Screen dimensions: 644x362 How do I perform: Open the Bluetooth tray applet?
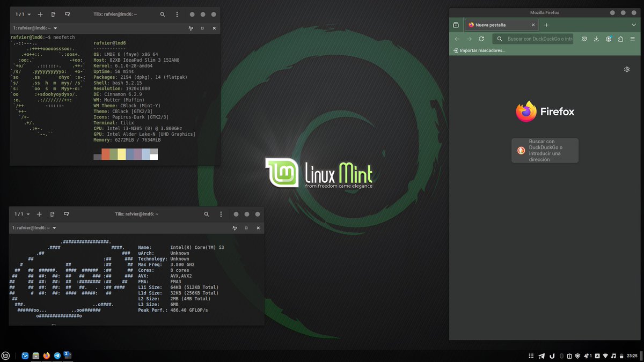coord(561,356)
